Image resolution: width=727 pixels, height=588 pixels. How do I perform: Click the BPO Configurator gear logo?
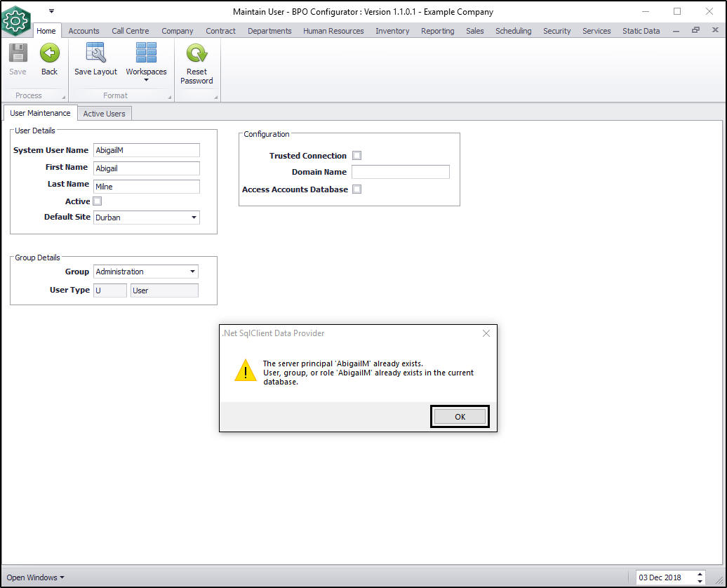click(16, 20)
